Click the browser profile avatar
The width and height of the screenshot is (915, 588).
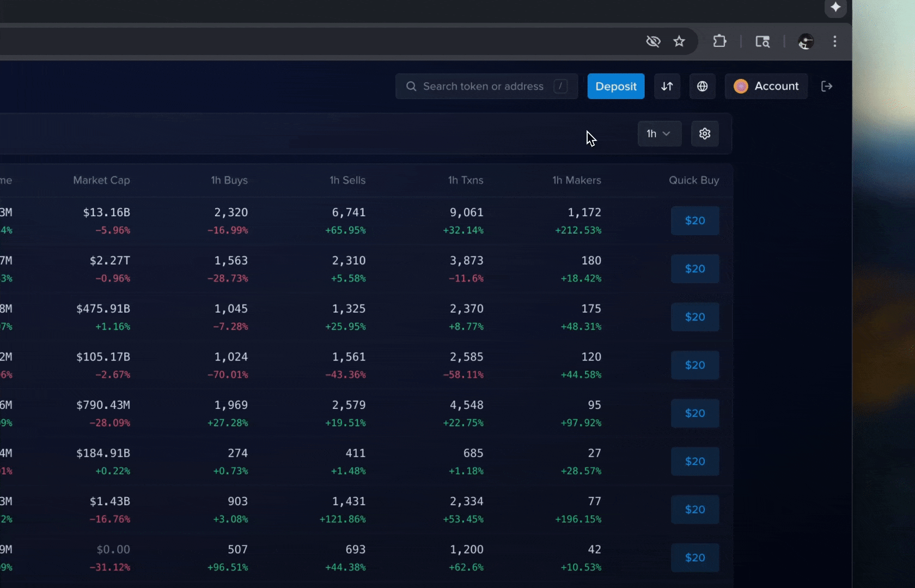[x=806, y=41]
